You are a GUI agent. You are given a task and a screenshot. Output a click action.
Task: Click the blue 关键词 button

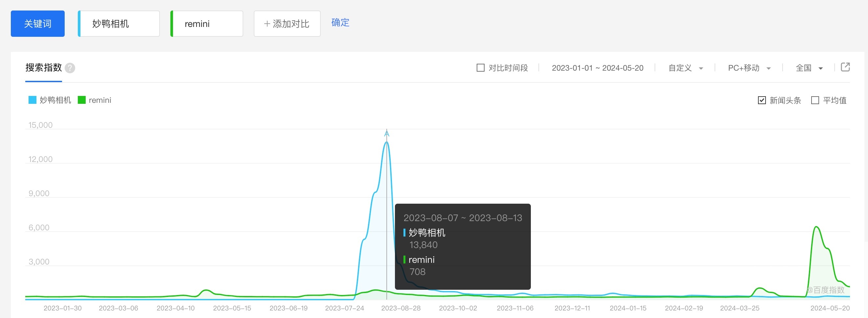coord(38,24)
